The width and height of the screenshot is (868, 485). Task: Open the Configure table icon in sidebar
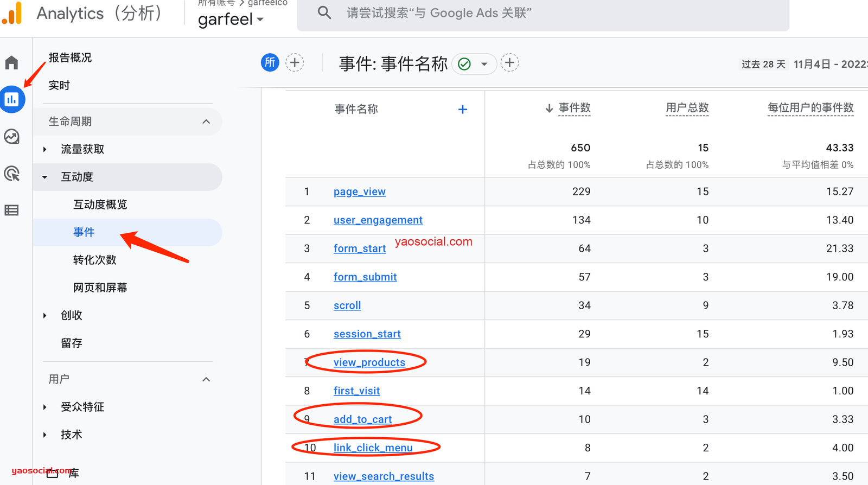click(12, 210)
